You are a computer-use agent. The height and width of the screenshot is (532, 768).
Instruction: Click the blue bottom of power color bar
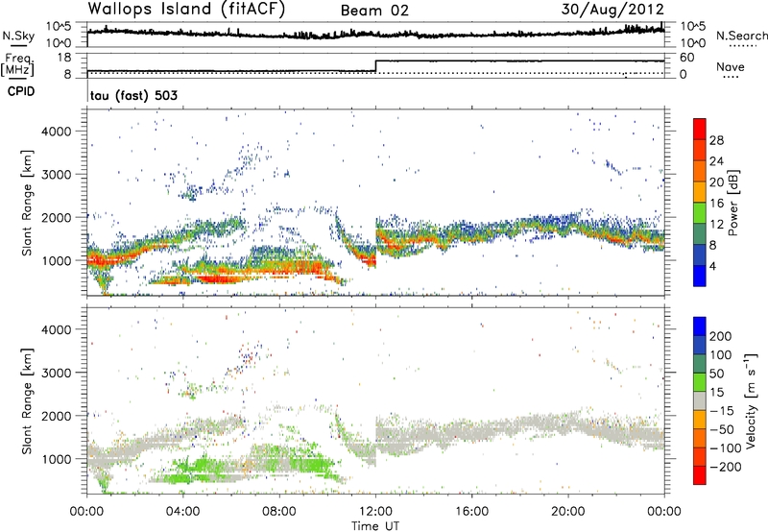[700, 276]
